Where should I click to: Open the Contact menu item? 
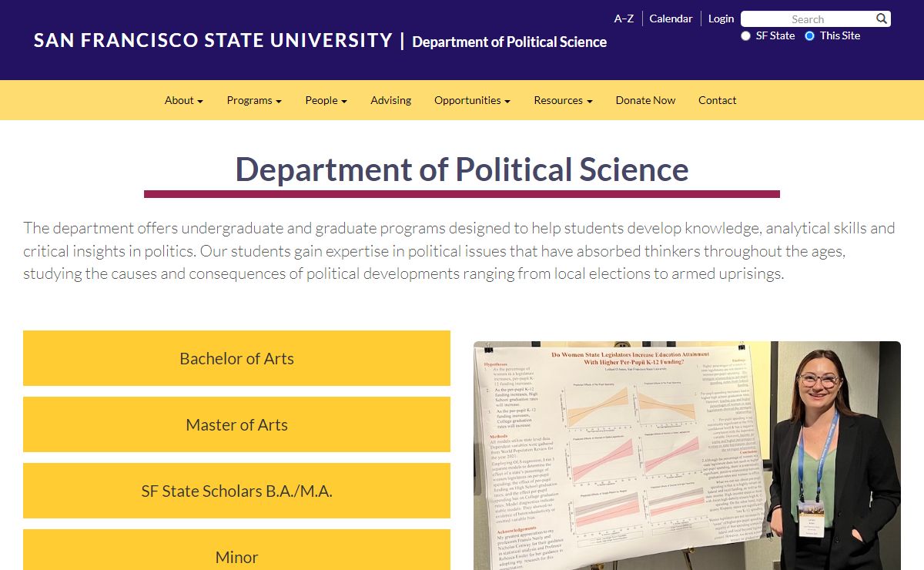(x=718, y=100)
